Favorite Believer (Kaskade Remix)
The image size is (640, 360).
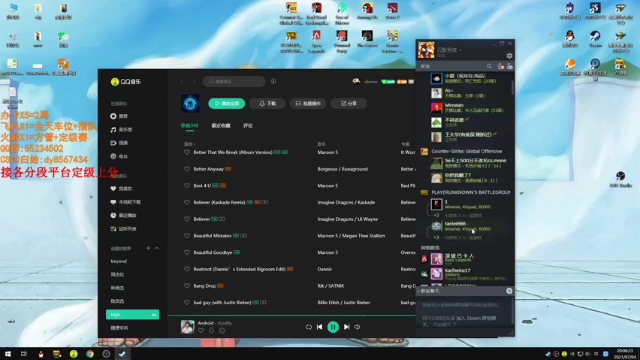[x=187, y=202]
